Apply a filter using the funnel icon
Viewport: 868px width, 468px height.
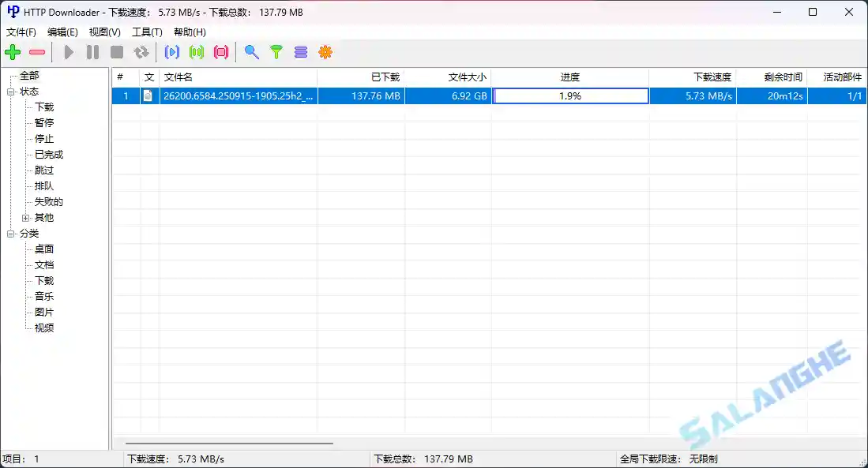(276, 51)
